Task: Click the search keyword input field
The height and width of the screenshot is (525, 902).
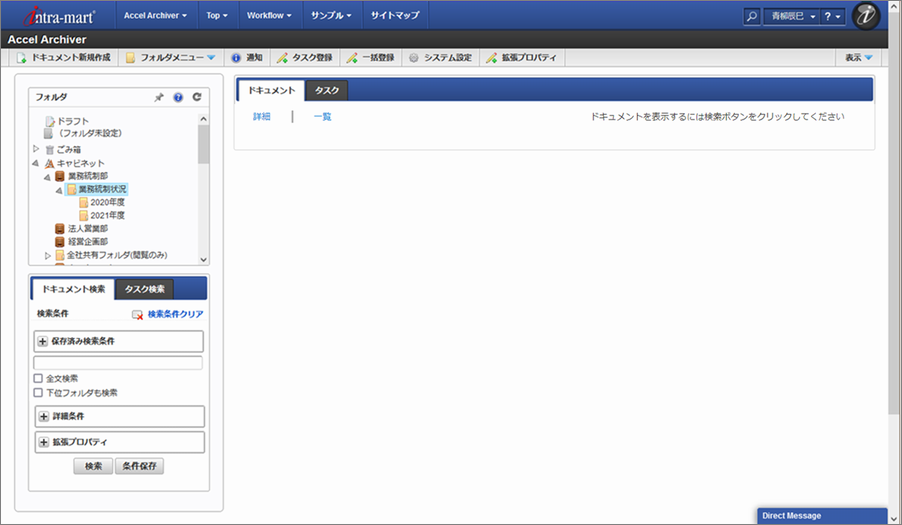Action: click(x=118, y=363)
